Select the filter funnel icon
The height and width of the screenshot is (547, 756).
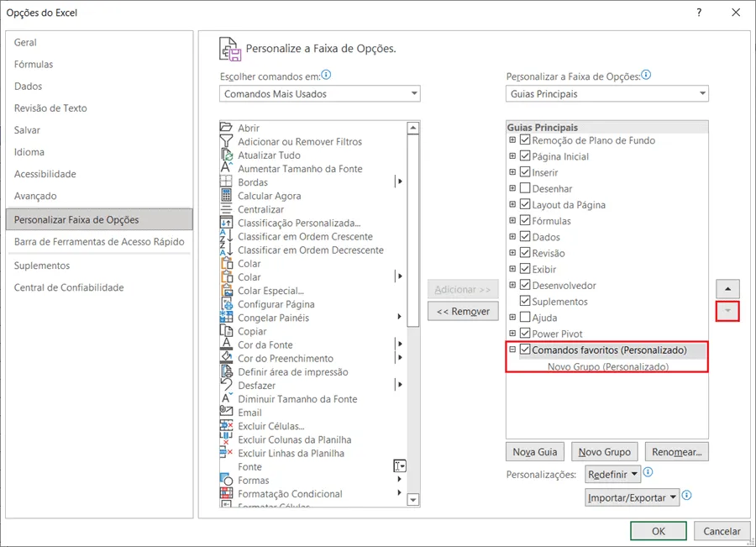(x=226, y=141)
